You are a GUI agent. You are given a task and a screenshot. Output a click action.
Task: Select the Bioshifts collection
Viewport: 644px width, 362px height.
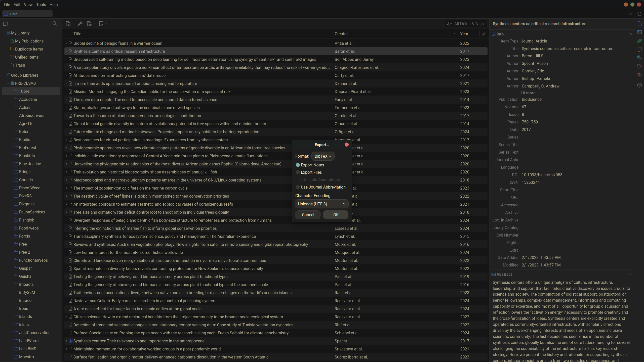click(x=27, y=156)
